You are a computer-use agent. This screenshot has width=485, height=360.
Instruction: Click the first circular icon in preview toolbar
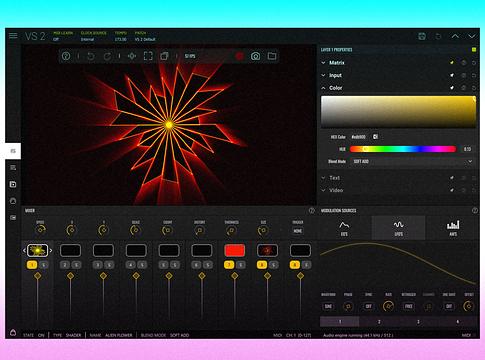[66, 56]
